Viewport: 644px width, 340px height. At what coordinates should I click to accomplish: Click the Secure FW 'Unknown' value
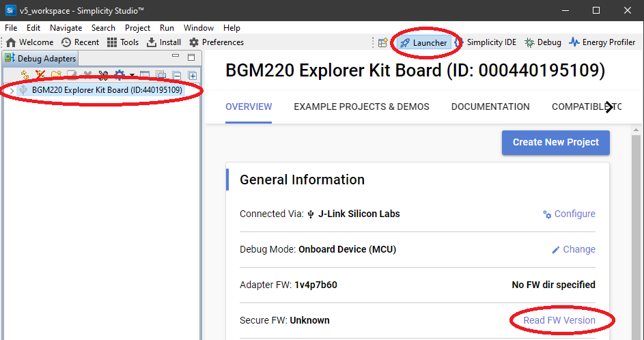point(309,320)
